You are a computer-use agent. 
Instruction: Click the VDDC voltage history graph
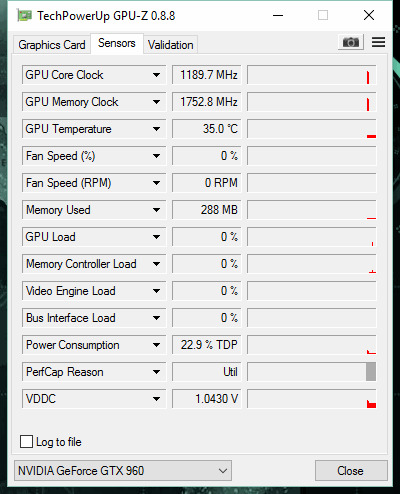pos(312,399)
